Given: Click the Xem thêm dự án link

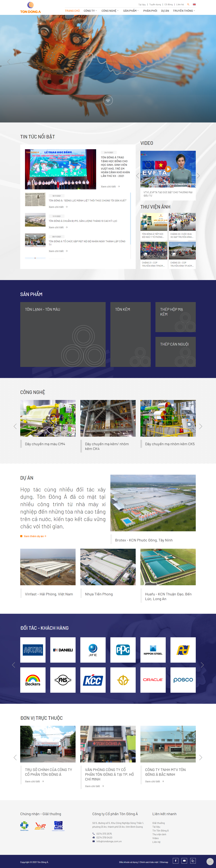Looking at the screenshot, I should click(x=35, y=536).
